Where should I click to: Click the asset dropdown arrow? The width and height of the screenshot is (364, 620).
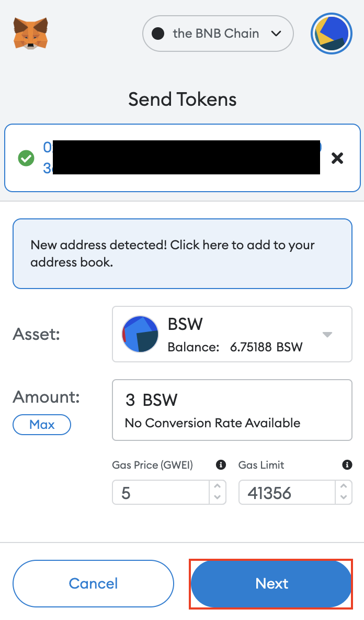click(x=327, y=335)
